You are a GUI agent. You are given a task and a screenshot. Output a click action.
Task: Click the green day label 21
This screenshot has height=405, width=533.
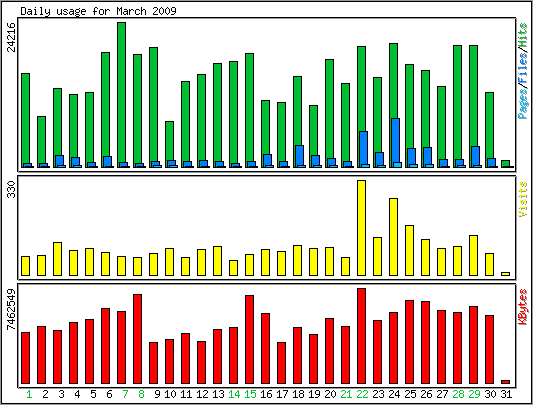pyautogui.click(x=346, y=394)
